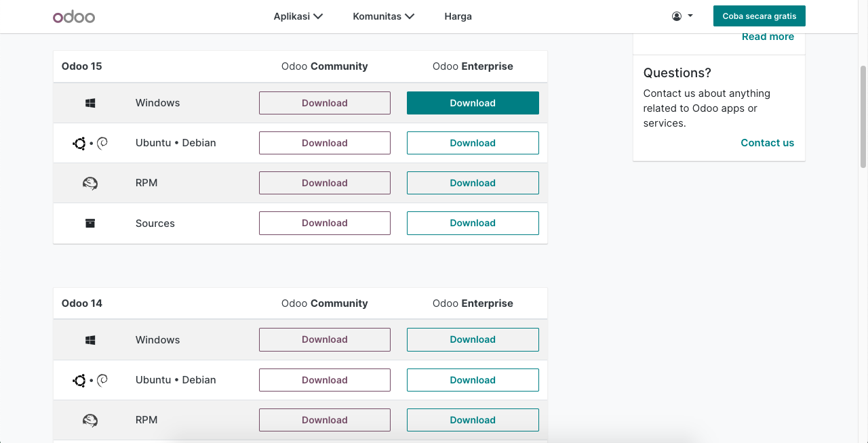The image size is (868, 443).
Task: Open the user account icon
Action: [x=677, y=16]
